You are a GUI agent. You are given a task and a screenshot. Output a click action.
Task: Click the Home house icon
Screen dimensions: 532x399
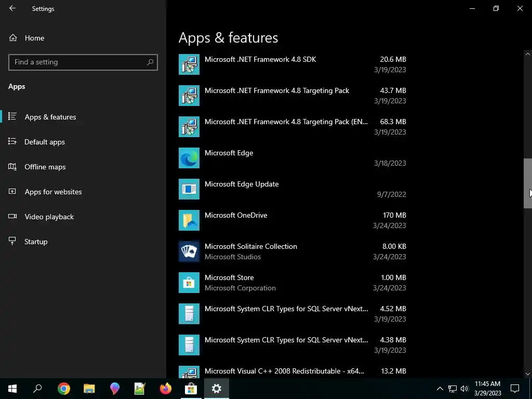point(13,37)
